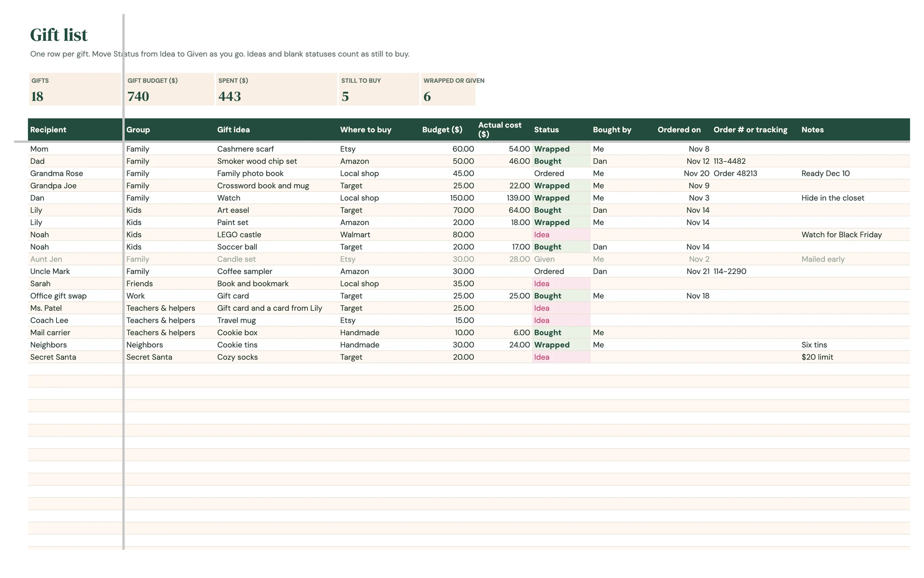Select the Ready Dec 10 note

pyautogui.click(x=825, y=173)
